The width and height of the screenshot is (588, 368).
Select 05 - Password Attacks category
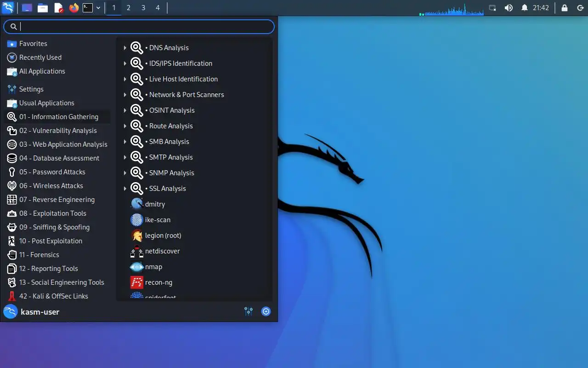point(57,172)
